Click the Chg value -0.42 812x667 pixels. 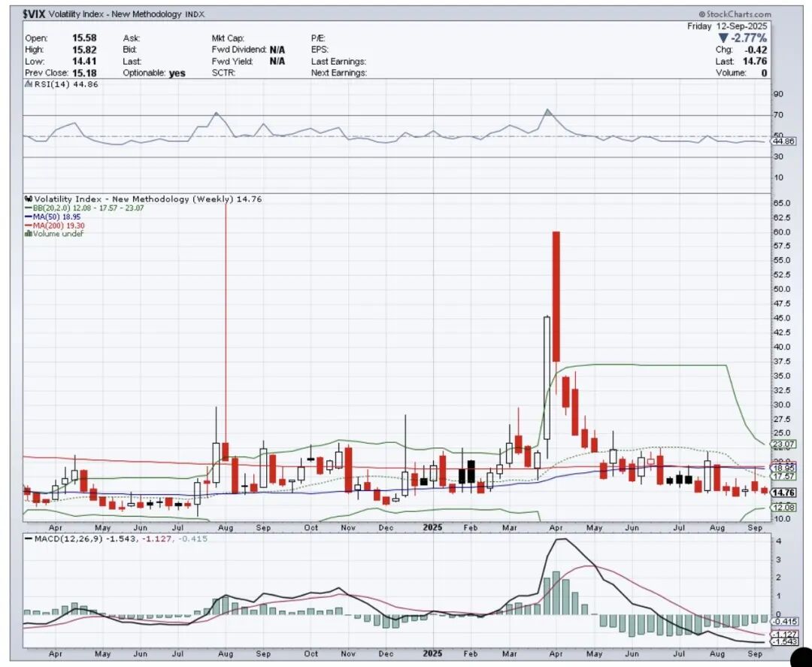click(x=756, y=50)
